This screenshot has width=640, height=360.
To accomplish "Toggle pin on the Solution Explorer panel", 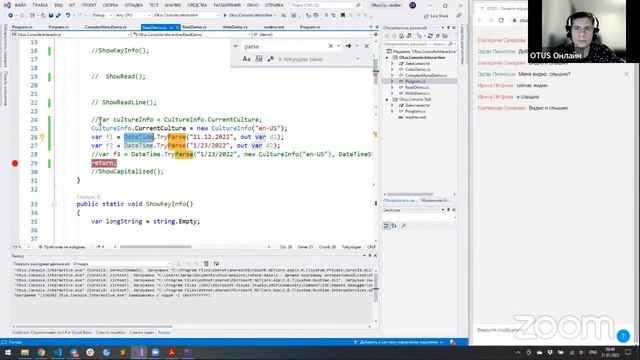I will pos(448,28).
